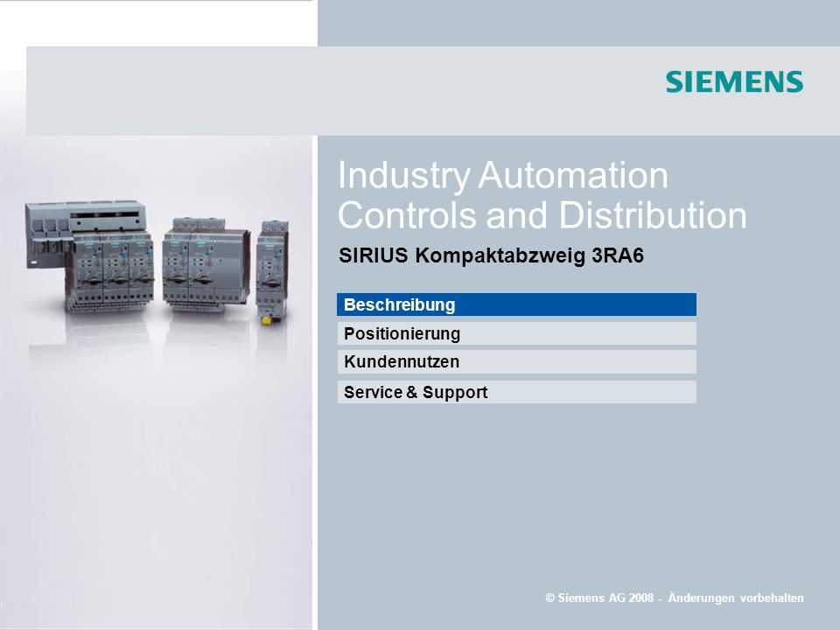Open the Beschreibung section
The width and height of the screenshot is (840, 630).
point(516,304)
